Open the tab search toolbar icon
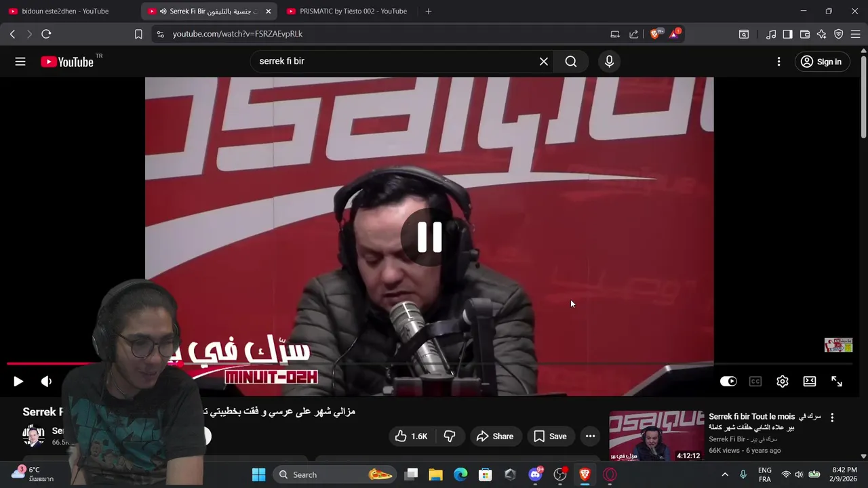868x488 pixels. 744,34
